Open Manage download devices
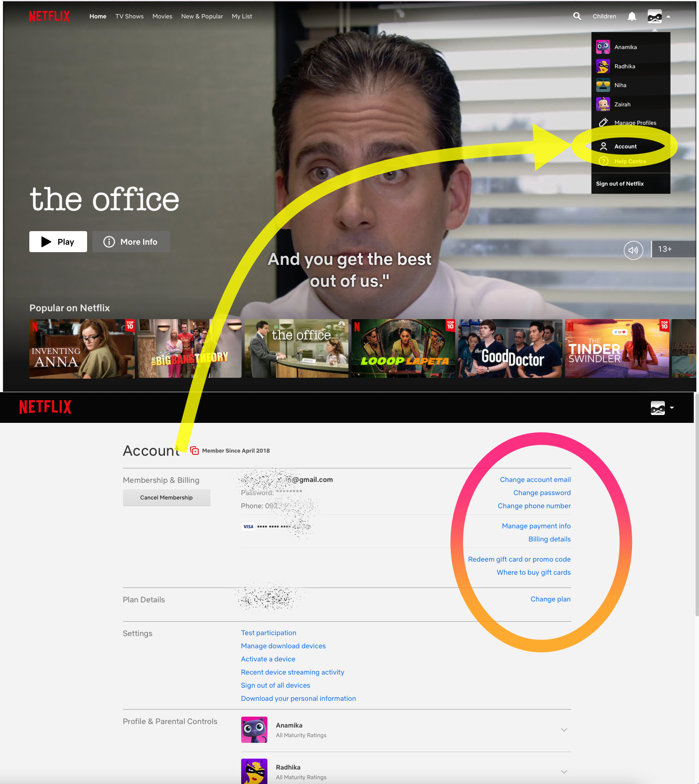Screen dimensions: 699x784 click(x=283, y=646)
